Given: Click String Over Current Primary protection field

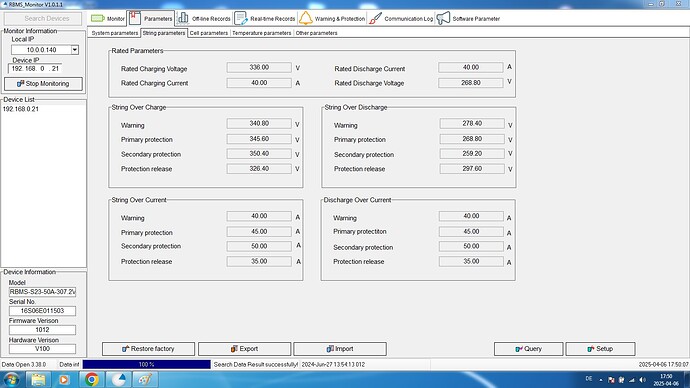Looking at the screenshot, I should pyautogui.click(x=259, y=231).
